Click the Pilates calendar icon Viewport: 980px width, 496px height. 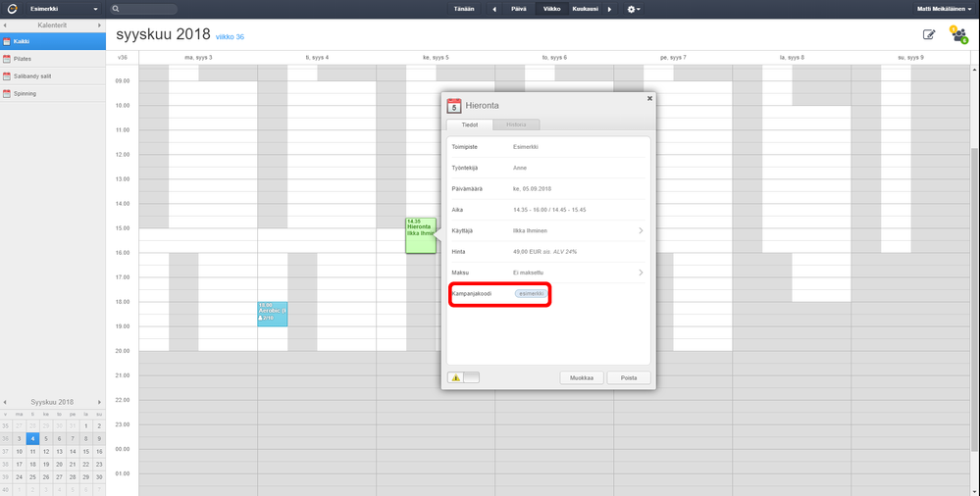point(7,59)
